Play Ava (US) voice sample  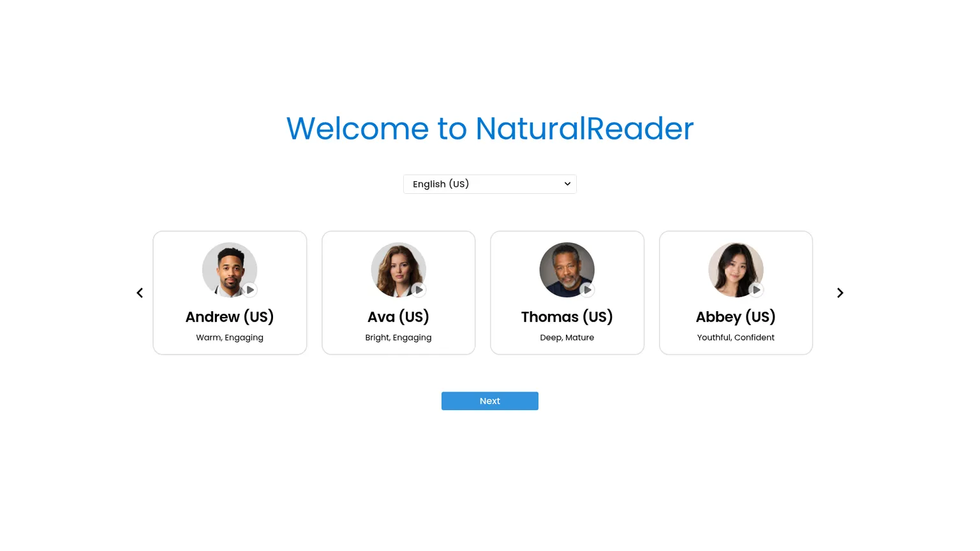[x=419, y=290]
